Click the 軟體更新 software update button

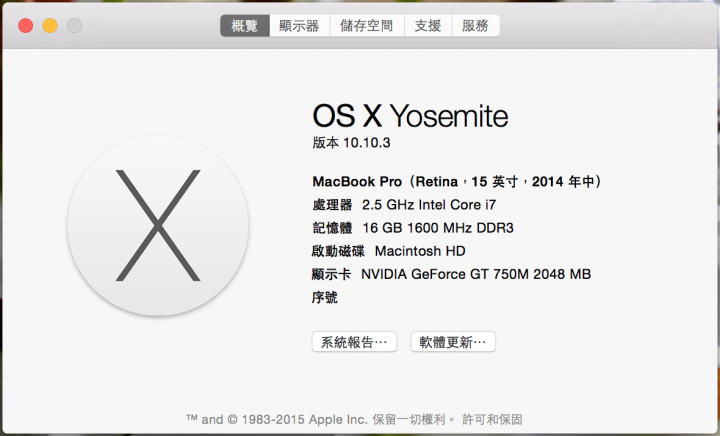[453, 342]
